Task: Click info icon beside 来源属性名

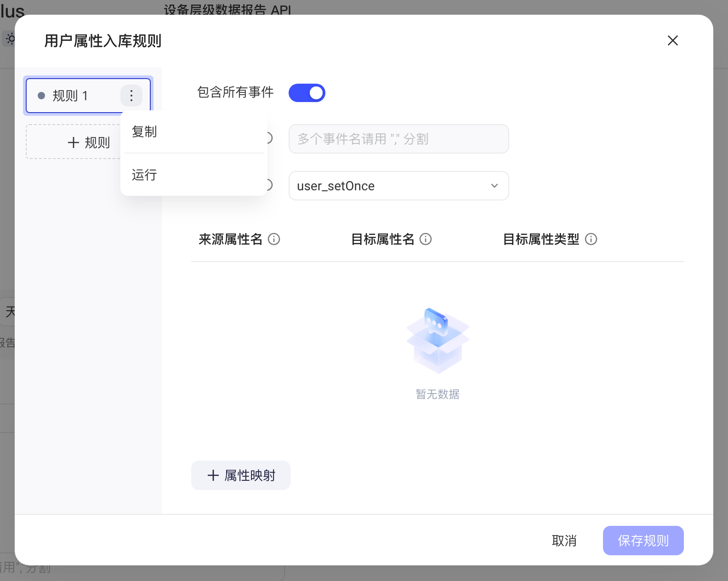Action: tap(274, 239)
